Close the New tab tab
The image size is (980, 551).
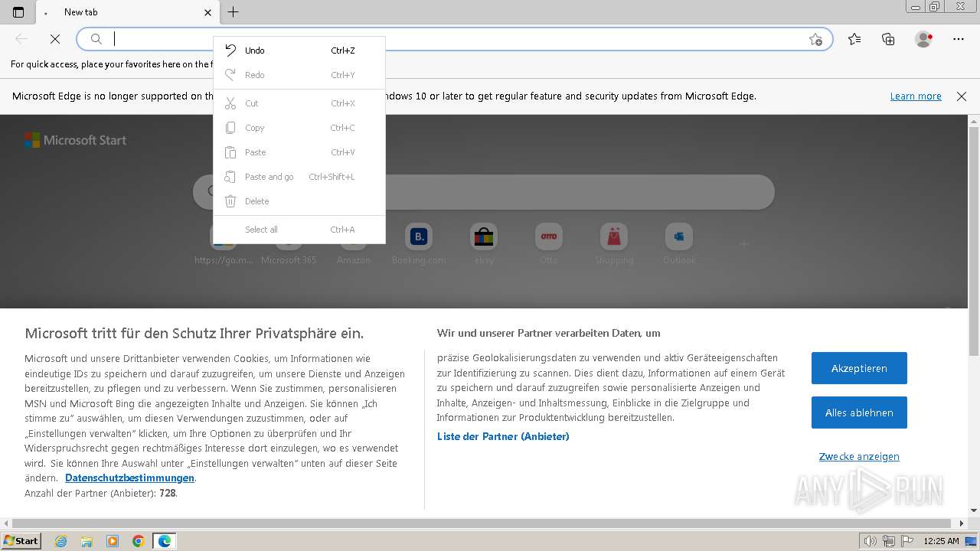[208, 12]
